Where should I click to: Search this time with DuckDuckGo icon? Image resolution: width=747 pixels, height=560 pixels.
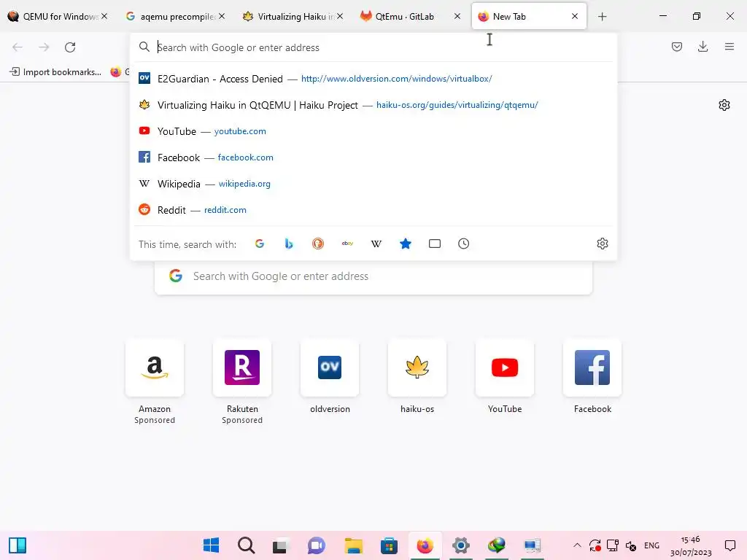(318, 244)
